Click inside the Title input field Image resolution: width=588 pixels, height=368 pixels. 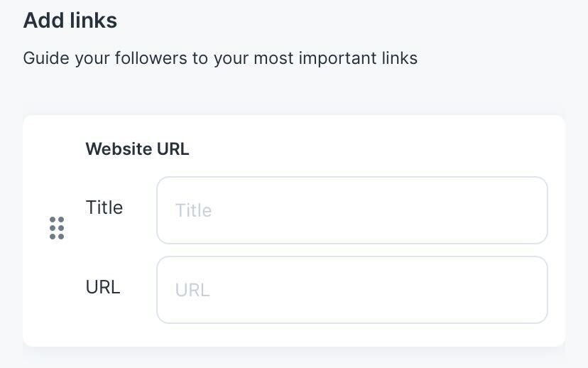tap(352, 210)
